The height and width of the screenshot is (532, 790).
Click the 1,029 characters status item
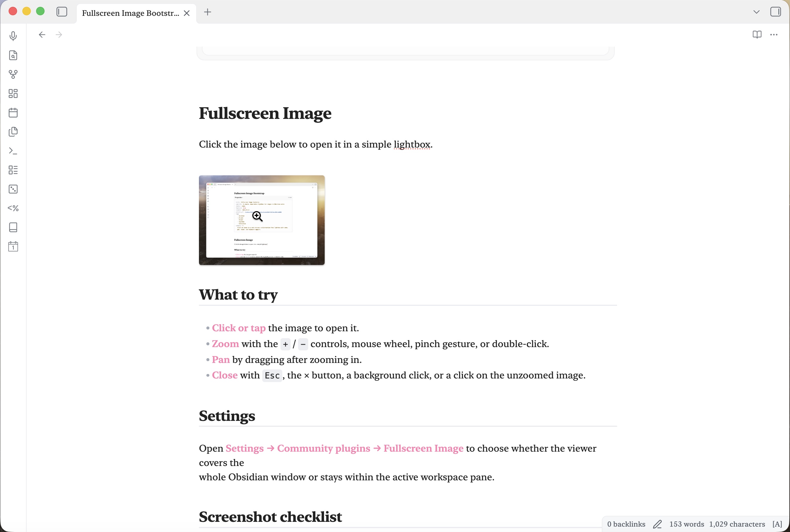(x=737, y=524)
